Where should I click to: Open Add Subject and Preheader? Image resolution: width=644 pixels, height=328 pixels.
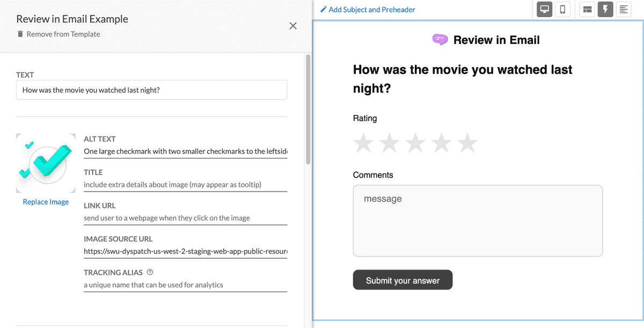pyautogui.click(x=371, y=9)
